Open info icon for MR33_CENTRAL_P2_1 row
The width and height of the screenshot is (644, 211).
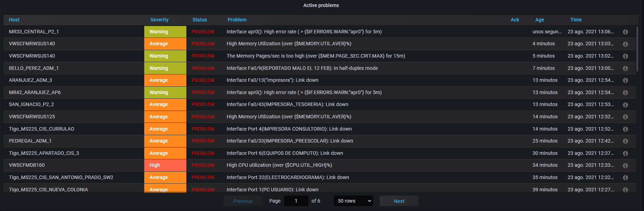click(625, 32)
